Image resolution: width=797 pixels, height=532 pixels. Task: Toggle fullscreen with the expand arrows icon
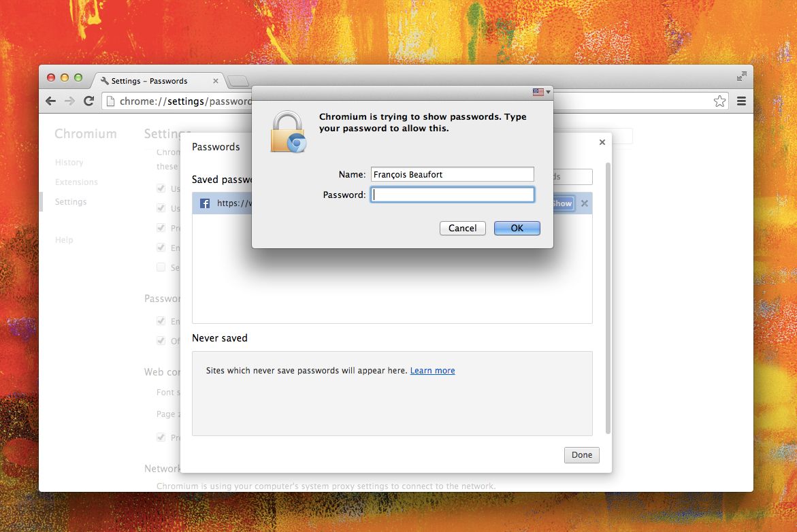pos(742,76)
